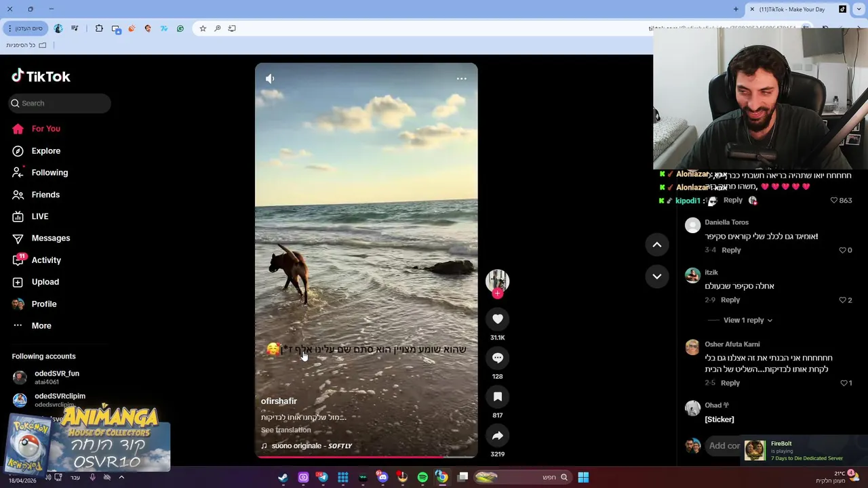Viewport: 868px width, 488px height.
Task: Open the Chrome extensions puzzle icon
Action: coord(99,28)
